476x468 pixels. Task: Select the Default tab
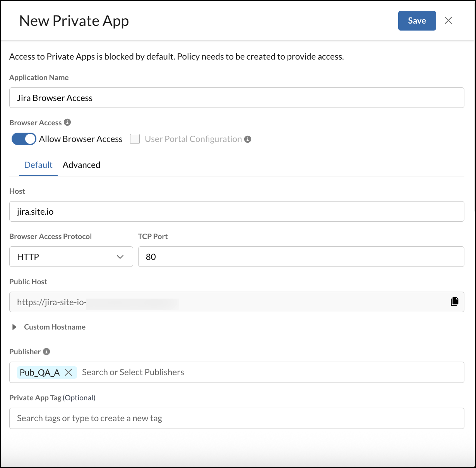[x=38, y=165]
